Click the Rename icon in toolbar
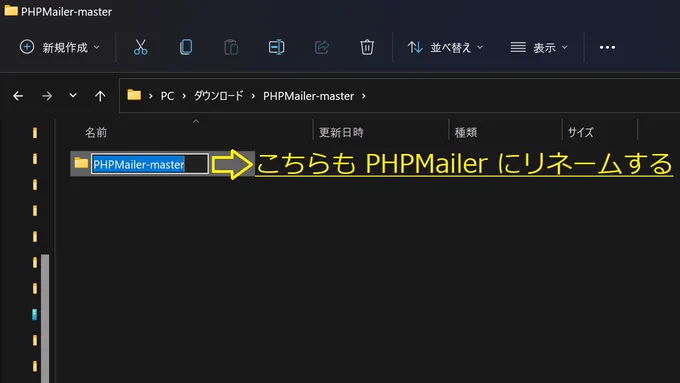 pos(276,47)
